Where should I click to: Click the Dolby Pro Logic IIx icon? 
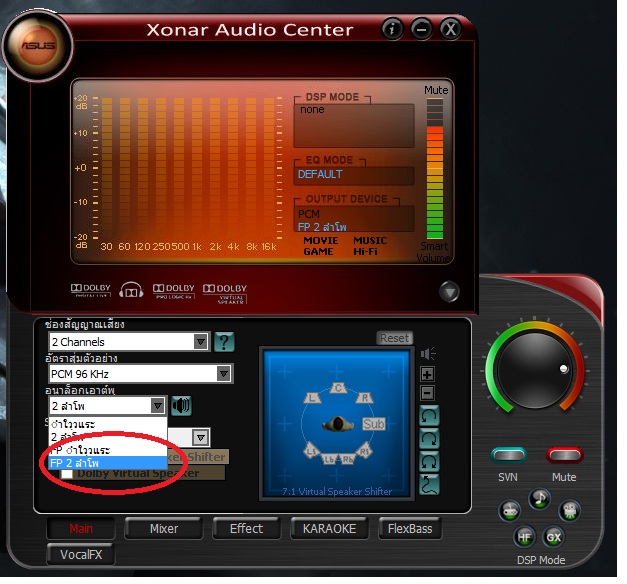[x=174, y=291]
